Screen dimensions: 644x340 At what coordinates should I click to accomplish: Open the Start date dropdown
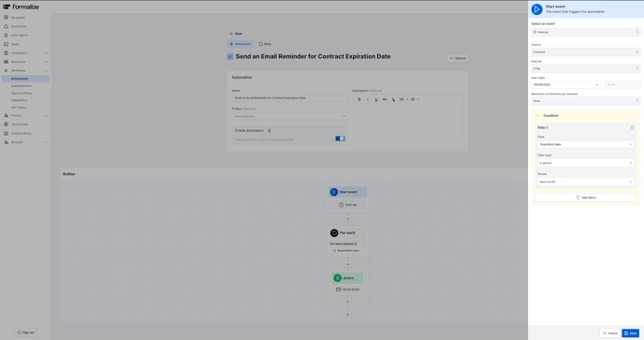click(565, 84)
